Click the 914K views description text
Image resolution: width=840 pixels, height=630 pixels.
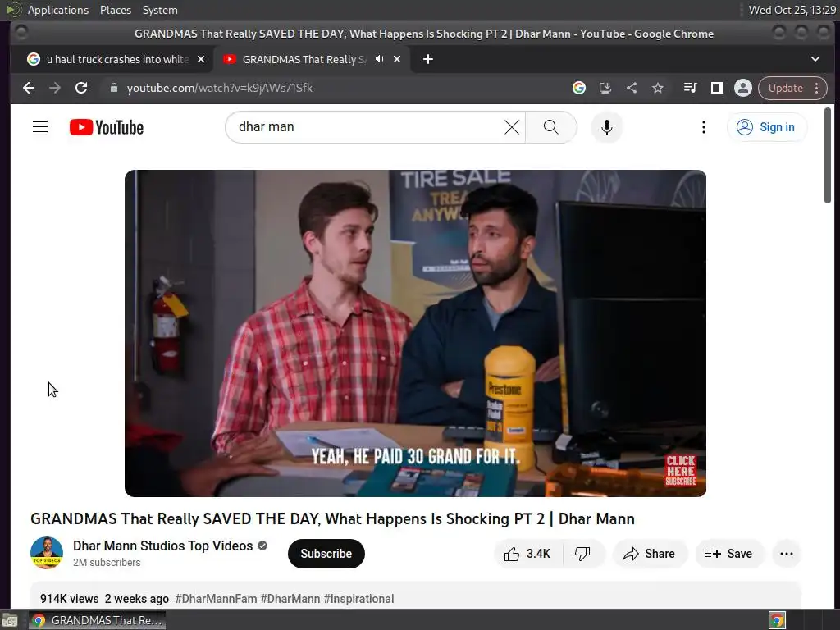(70, 599)
